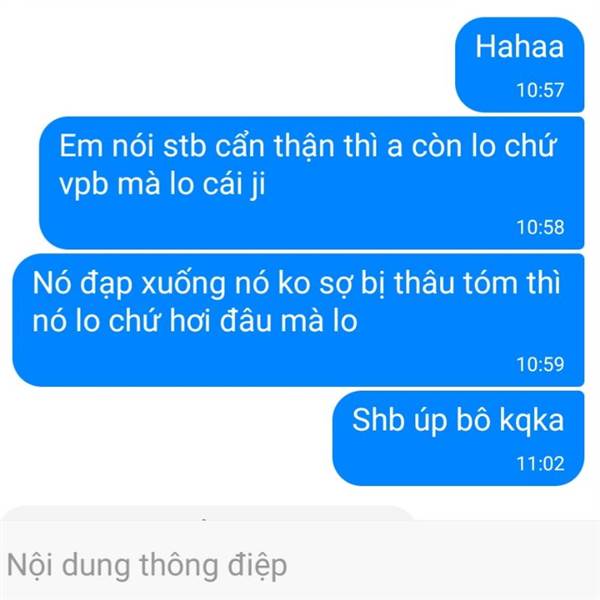The width and height of the screenshot is (600, 600).
Task: Tap the "Shb úp bô kqka" bubble
Action: [x=458, y=438]
